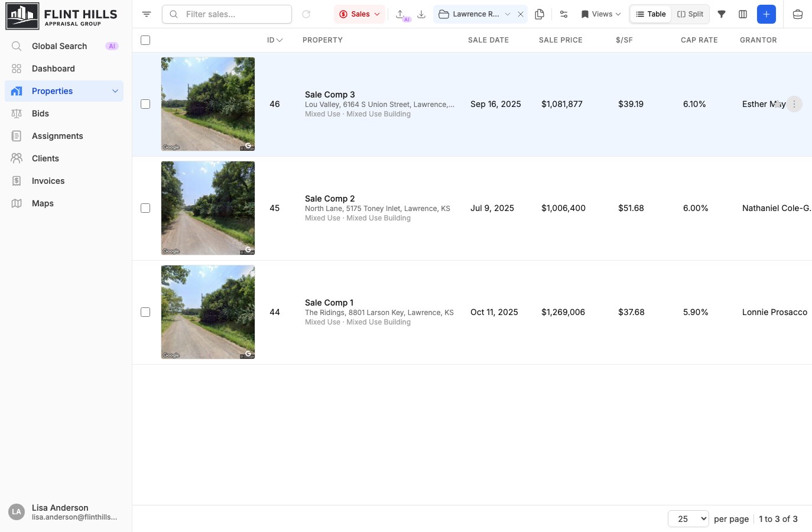
Task: Collapse the Properties sidebar section
Action: [x=115, y=91]
